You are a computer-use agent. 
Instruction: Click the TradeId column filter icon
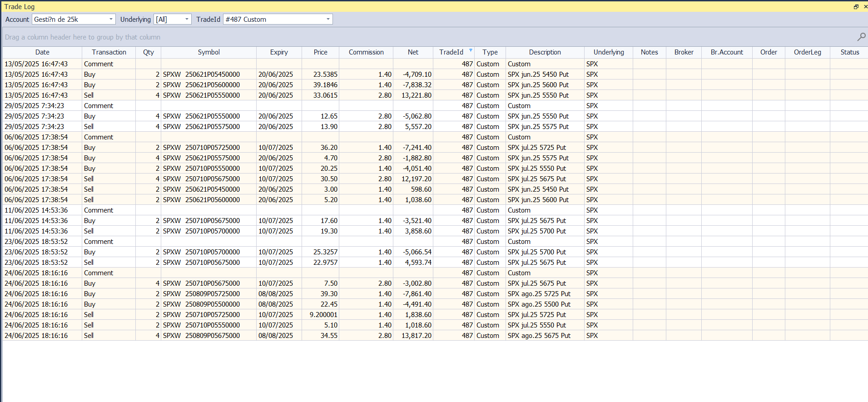tap(471, 50)
